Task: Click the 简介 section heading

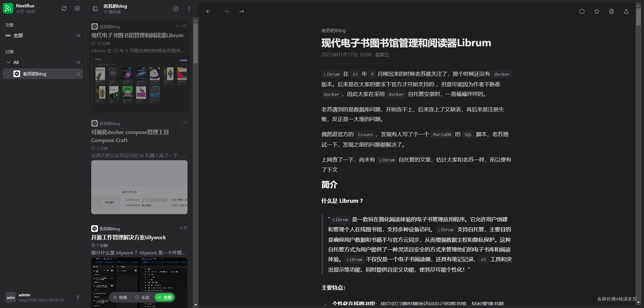Action: click(329, 185)
